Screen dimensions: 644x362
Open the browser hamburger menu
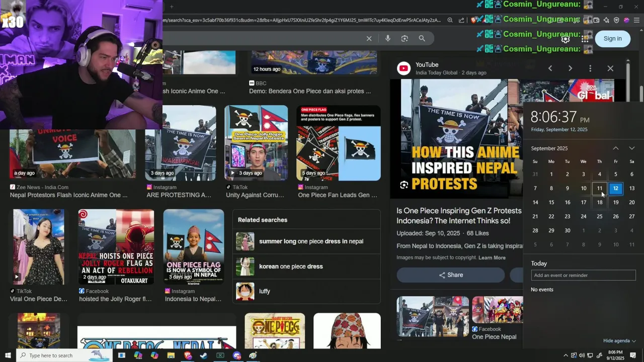636,20
